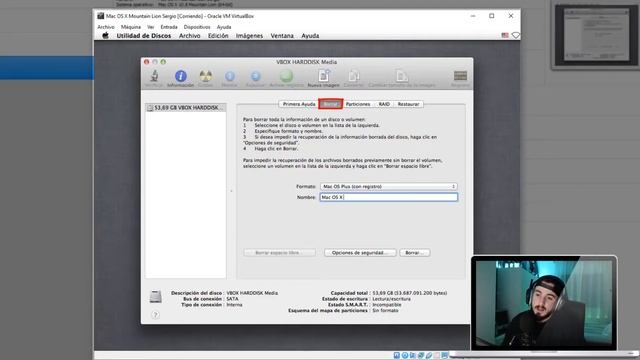Select the Borrar tab
Viewport: 640px width, 360px height.
point(331,104)
